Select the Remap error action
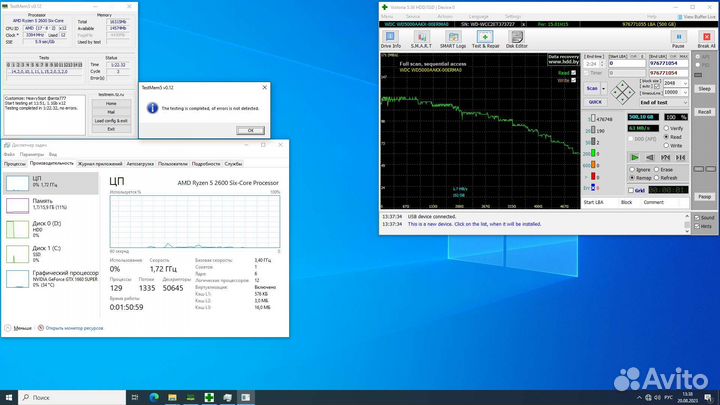720x405 pixels. pos(632,177)
